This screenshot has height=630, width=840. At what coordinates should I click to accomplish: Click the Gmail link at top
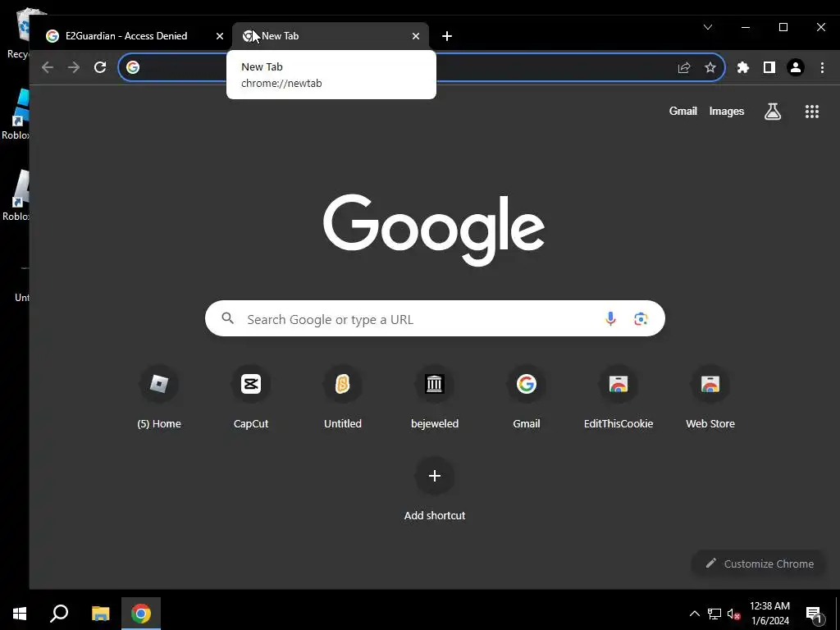coord(682,111)
